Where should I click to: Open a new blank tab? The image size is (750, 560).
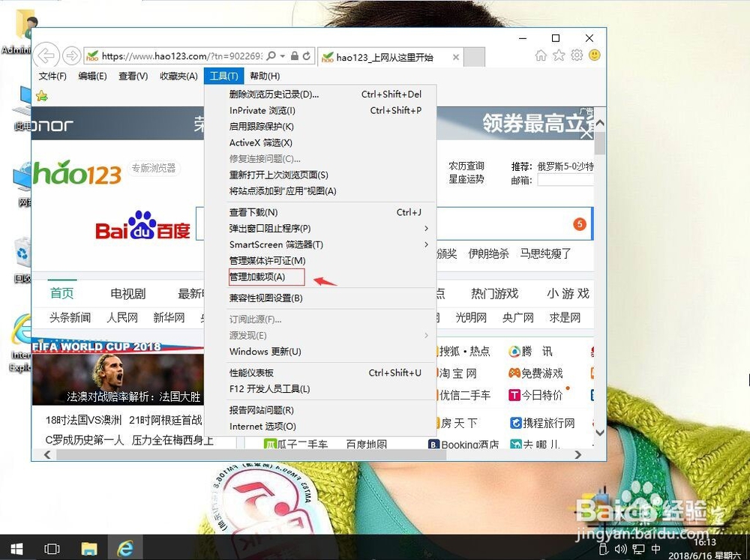pos(475,57)
